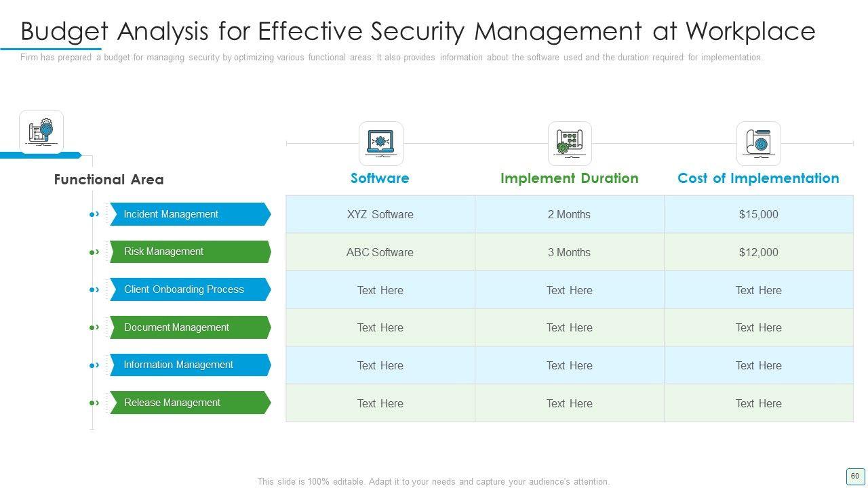Click the Software laptop gear icon
The width and height of the screenshot is (868, 488).
point(380,143)
